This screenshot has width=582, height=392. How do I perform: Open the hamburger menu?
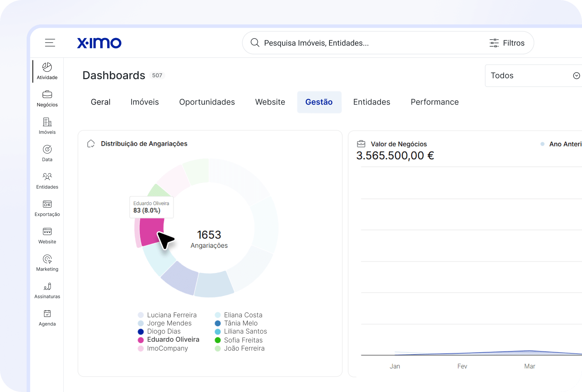[50, 43]
